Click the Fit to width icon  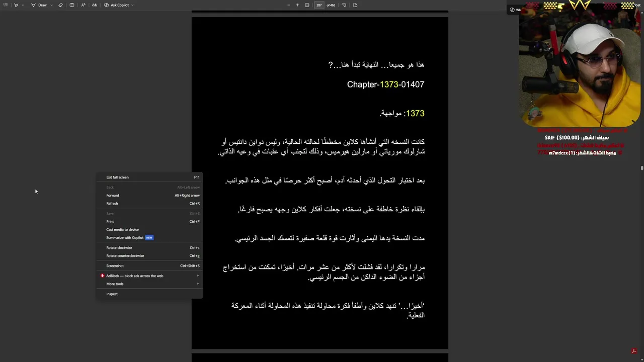point(307,5)
